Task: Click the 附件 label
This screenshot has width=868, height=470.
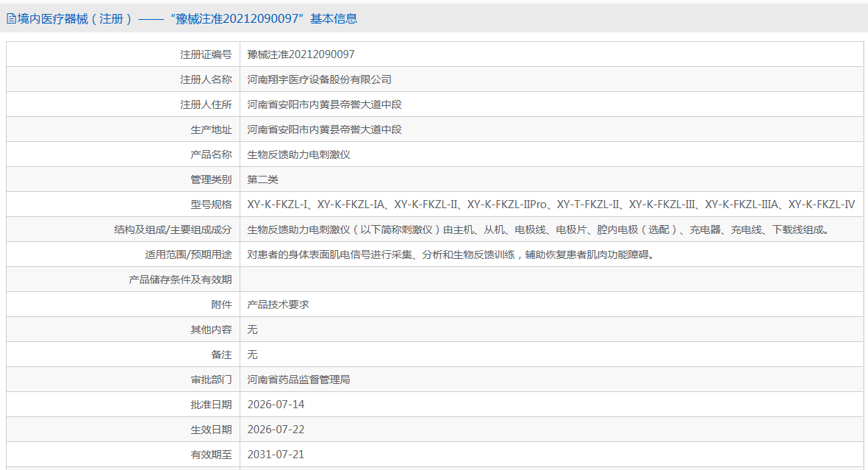Action: click(x=221, y=305)
